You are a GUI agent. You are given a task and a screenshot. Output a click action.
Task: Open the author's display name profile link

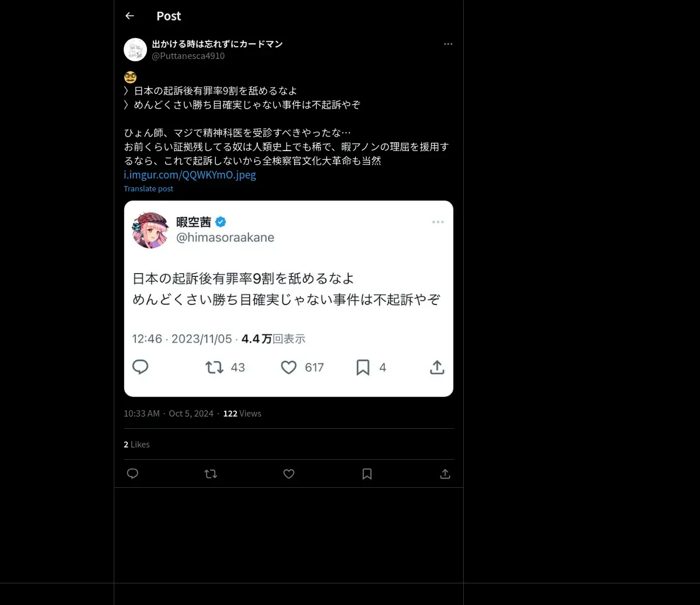pos(217,44)
